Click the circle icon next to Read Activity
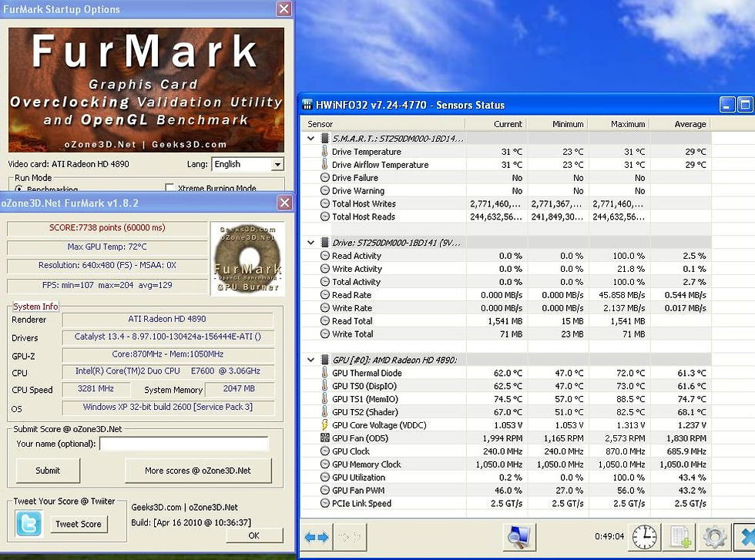The width and height of the screenshot is (755, 560). (325, 256)
